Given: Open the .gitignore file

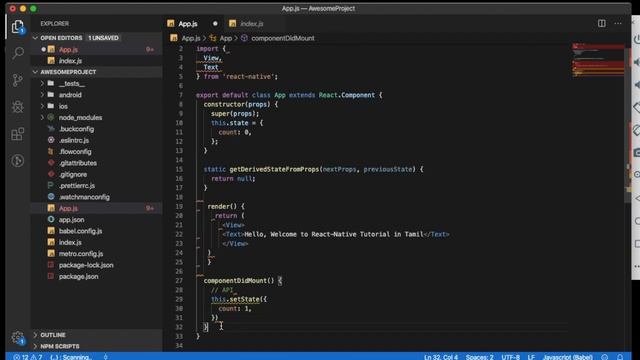Looking at the screenshot, I should coord(97,174).
